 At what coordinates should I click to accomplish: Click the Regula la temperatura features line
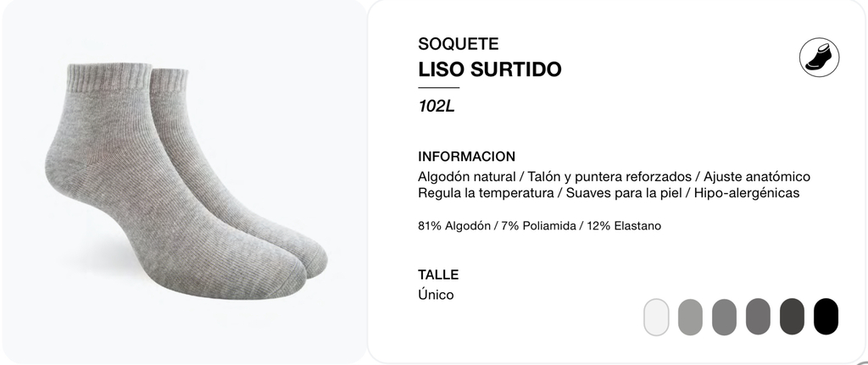(609, 193)
